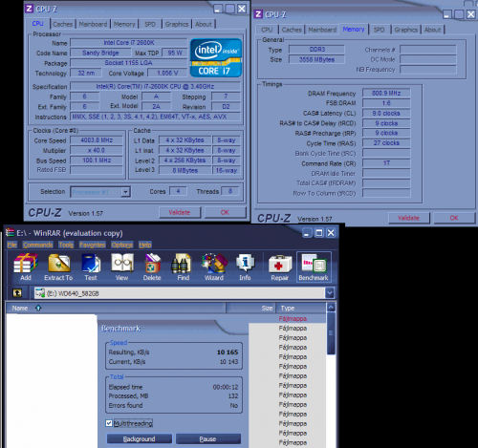Viewport: 478px width, 448px height.
Task: Open the View tool in WinRAR
Action: click(x=122, y=267)
